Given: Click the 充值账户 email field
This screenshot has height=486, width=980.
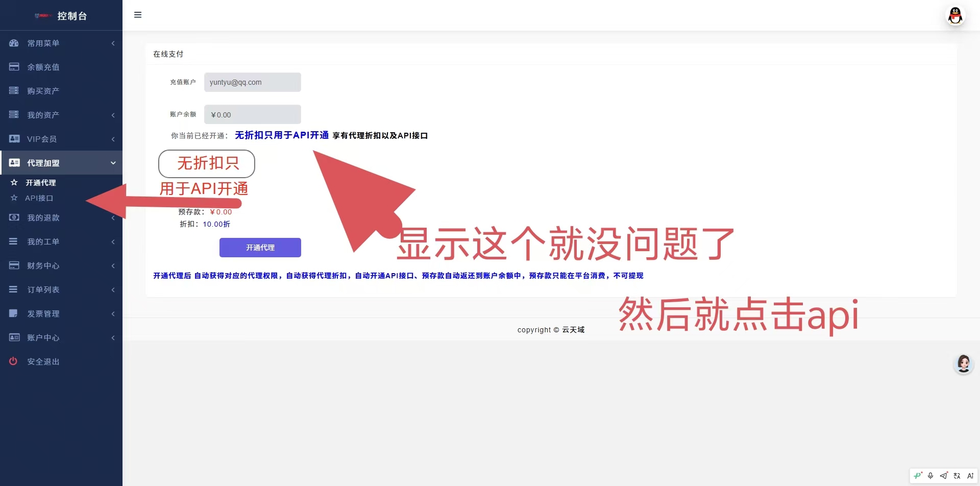Looking at the screenshot, I should pyautogui.click(x=253, y=82).
